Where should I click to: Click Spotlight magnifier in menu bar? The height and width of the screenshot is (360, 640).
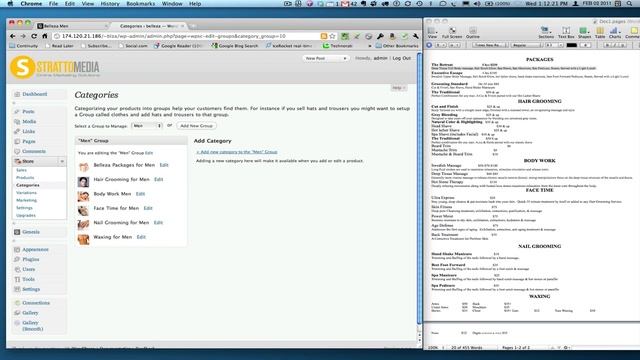(629, 4)
